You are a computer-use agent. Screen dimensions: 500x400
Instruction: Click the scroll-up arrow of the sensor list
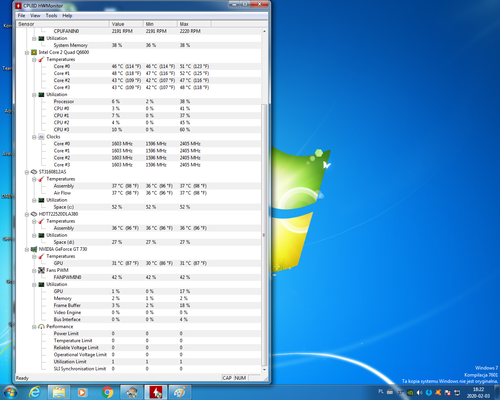point(264,31)
